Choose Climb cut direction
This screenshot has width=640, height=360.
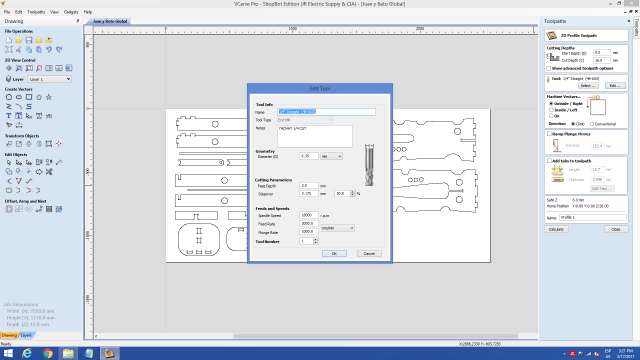(x=573, y=124)
